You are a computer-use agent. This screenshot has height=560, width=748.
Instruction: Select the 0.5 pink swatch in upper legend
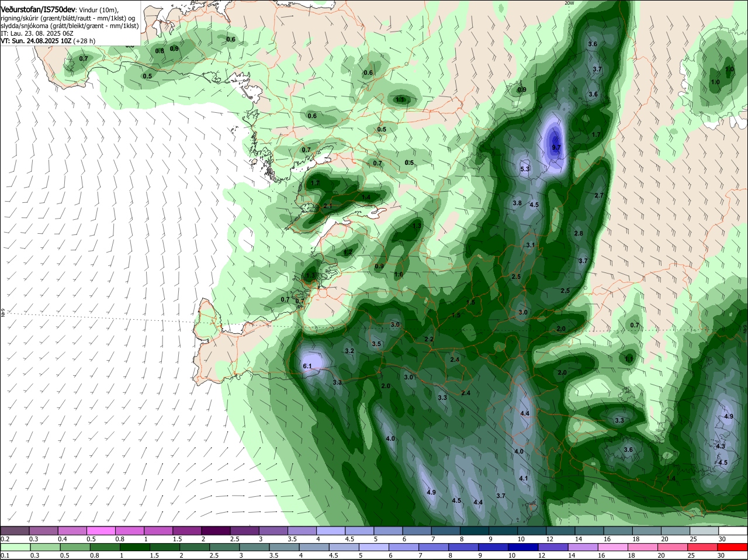(x=101, y=531)
